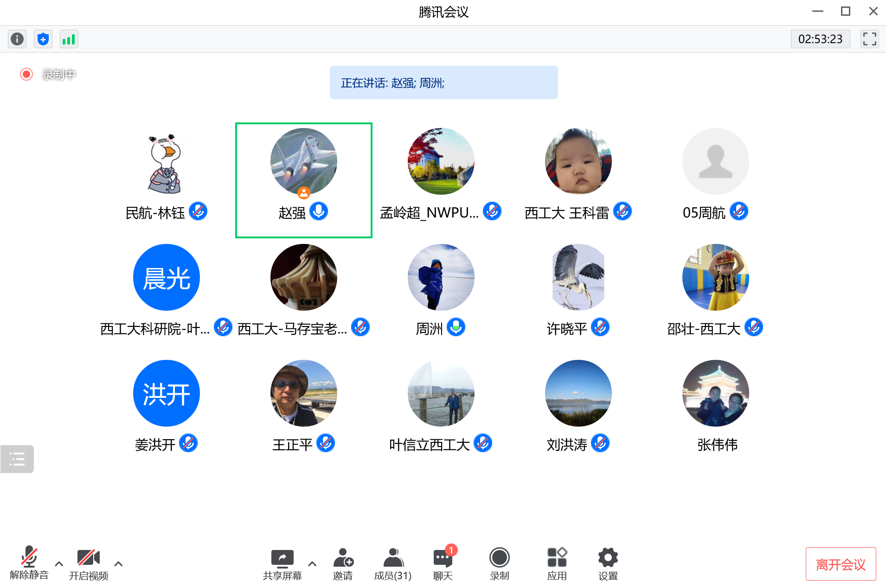This screenshot has width=886, height=588.
Task: Check the green network signal icon
Action: point(69,39)
